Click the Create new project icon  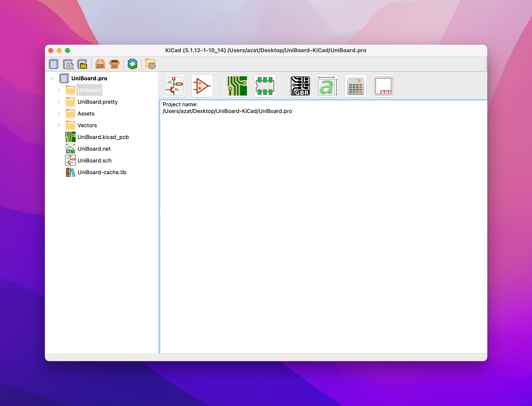[x=53, y=64]
